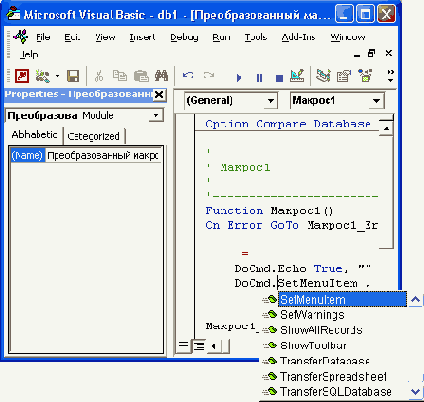Click the Paste clipboard icon

tap(141, 76)
